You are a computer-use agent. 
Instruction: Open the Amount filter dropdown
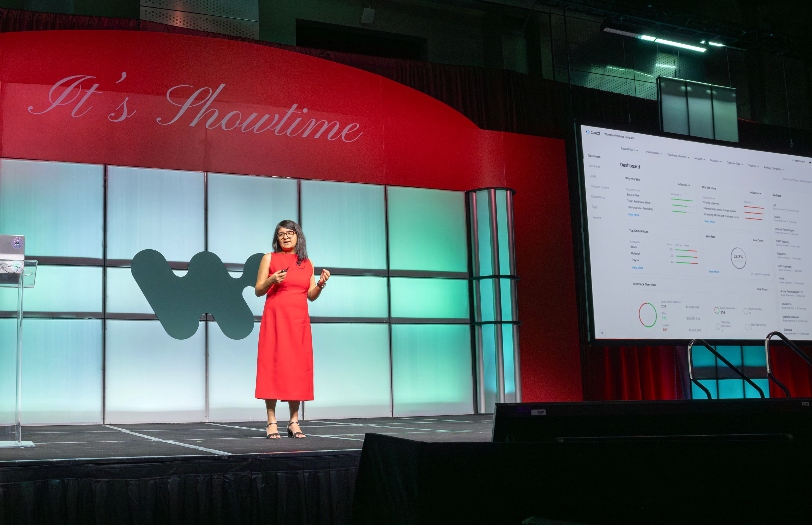coord(700,158)
